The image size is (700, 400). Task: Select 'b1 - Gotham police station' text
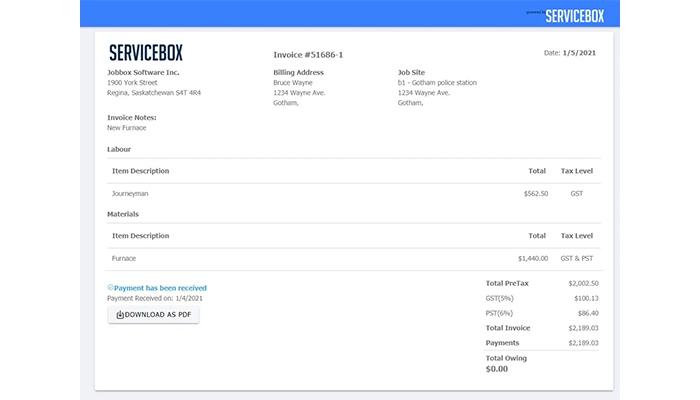(437, 83)
